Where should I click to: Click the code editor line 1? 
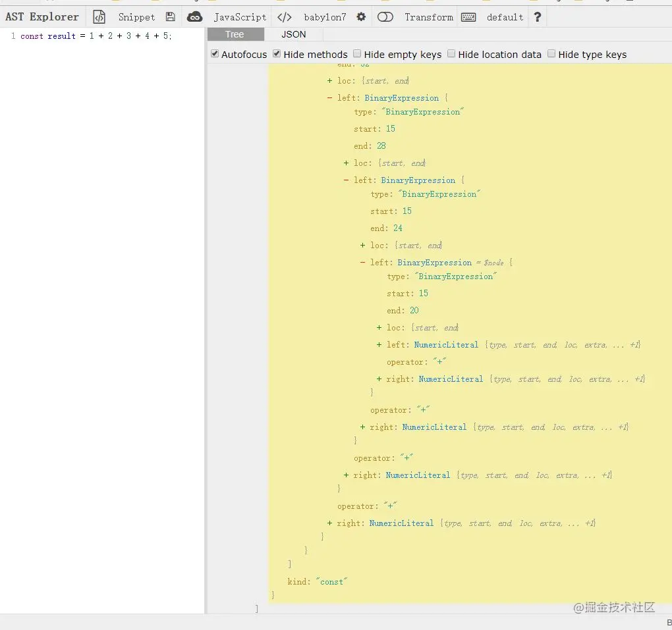[x=96, y=36]
